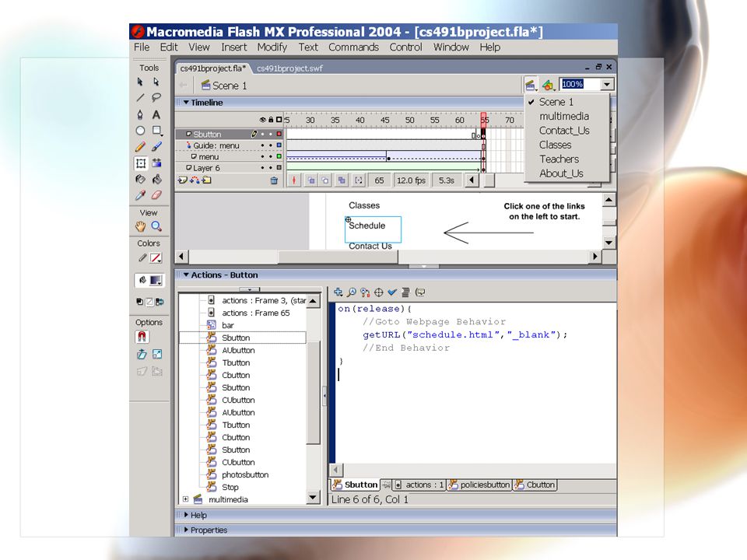Click the stroke color swatch
Viewport: 747px width, 560px height.
click(156, 258)
